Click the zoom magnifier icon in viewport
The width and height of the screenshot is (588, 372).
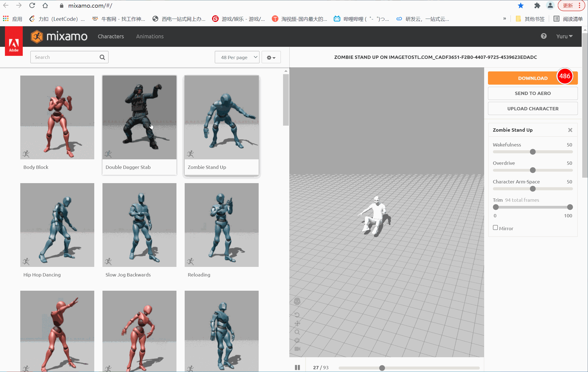click(x=297, y=332)
